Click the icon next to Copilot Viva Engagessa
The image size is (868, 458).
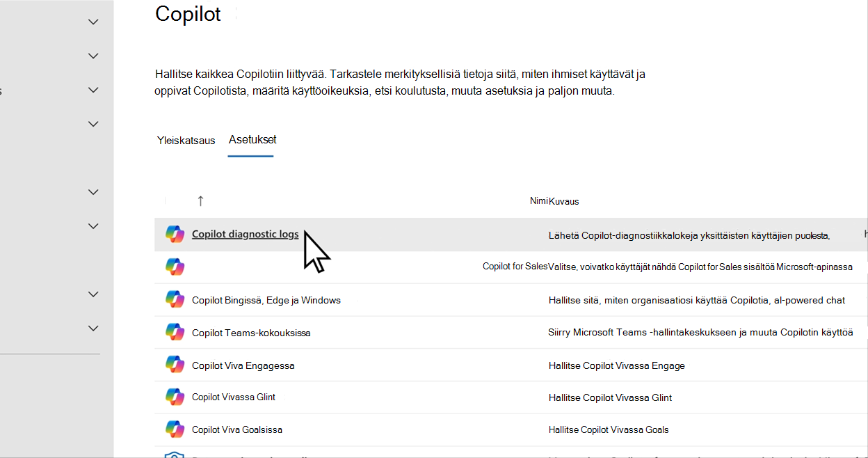pyautogui.click(x=175, y=365)
